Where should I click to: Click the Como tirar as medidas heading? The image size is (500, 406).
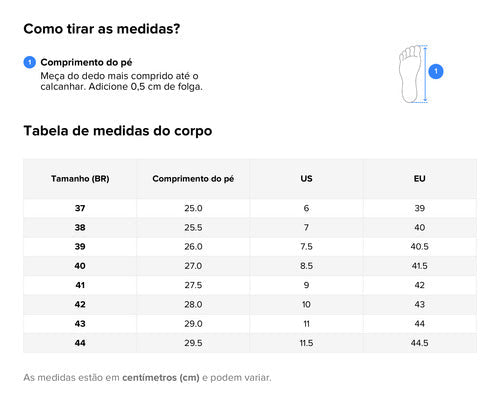[102, 29]
